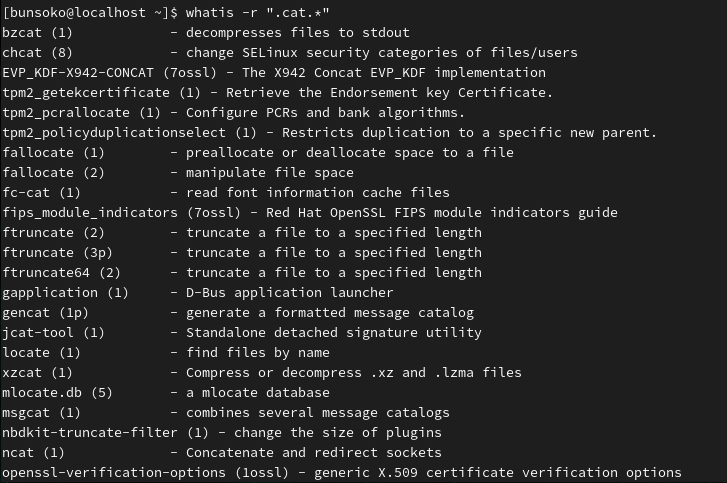The image size is (727, 483).
Task: Click the xzcat command name
Action: point(22,373)
